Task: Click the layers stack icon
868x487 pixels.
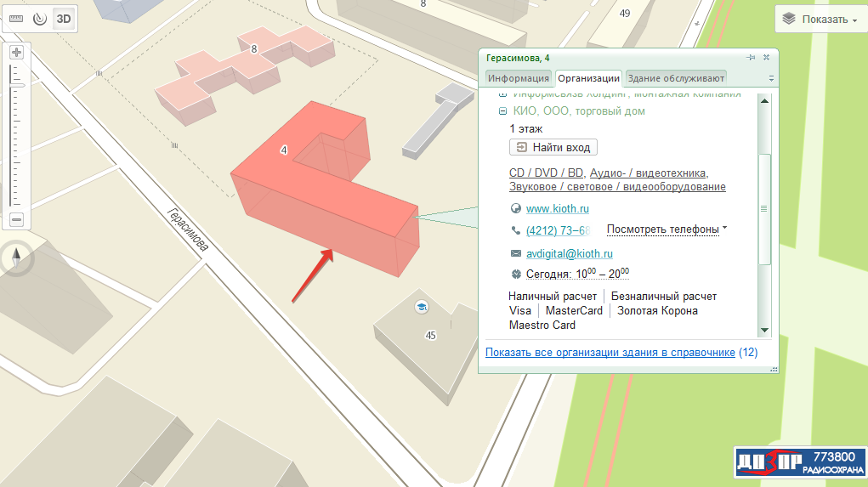Action: (789, 19)
